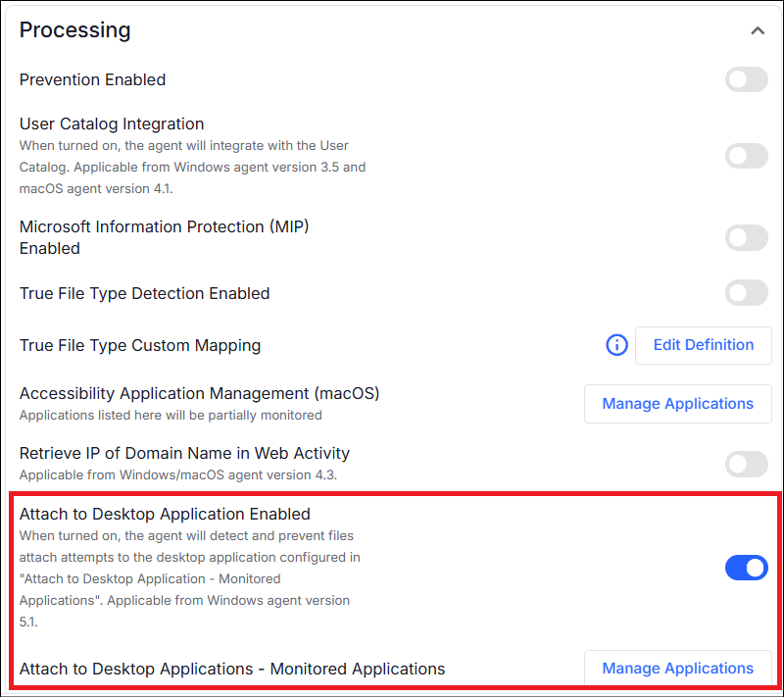Click Retrieve IP of Domain Name label

pyautogui.click(x=184, y=454)
